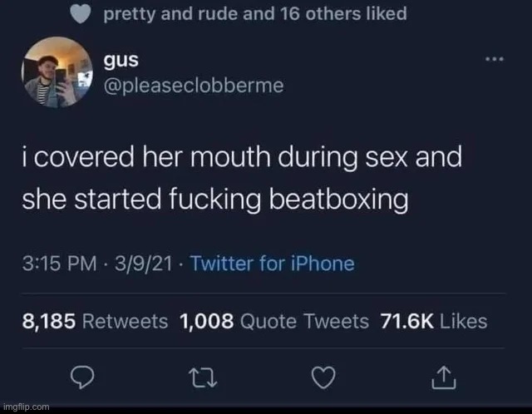This screenshot has height=414, width=532.
Task: Click the Likes label text
Action: (x=464, y=321)
